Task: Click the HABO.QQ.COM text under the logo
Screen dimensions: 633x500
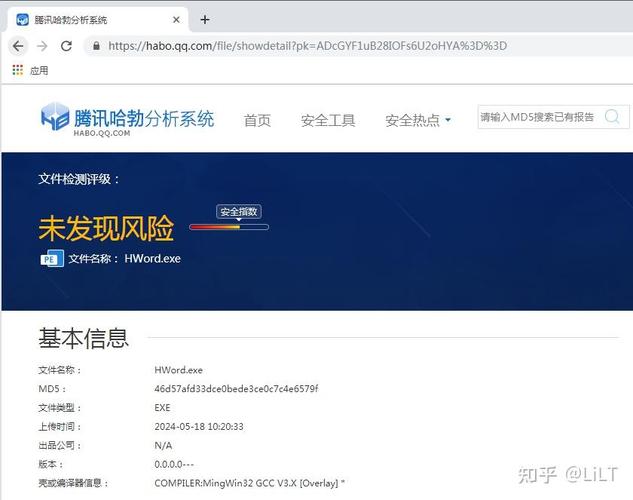Action: pyautogui.click(x=102, y=133)
